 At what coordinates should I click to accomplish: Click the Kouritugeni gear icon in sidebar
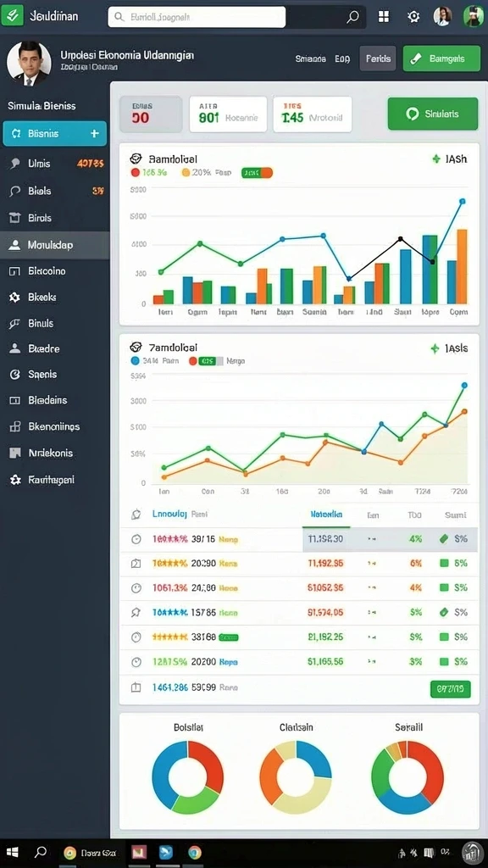[x=15, y=480]
